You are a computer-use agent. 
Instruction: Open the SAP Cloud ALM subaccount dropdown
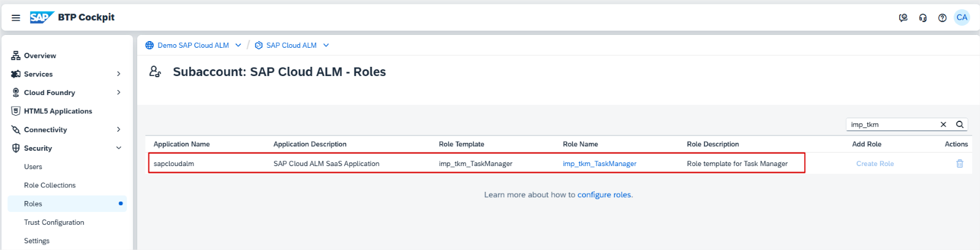click(x=326, y=45)
